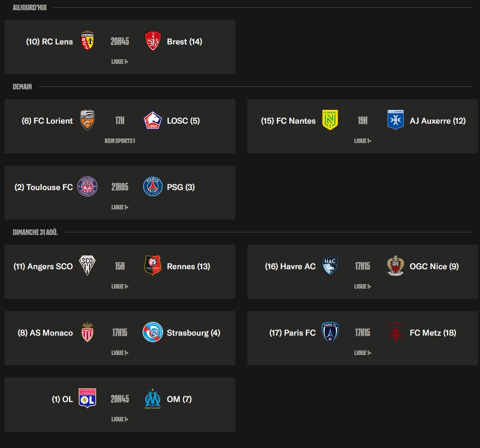Click the Angers SCO crest
The height and width of the screenshot is (448, 480).
(x=87, y=265)
